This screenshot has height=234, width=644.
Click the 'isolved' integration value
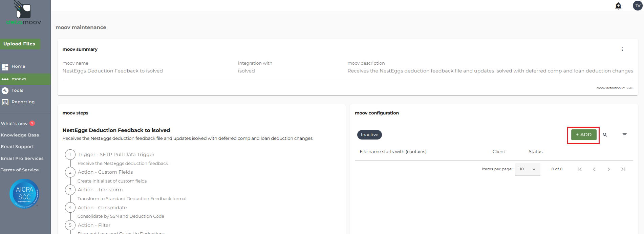tap(246, 71)
